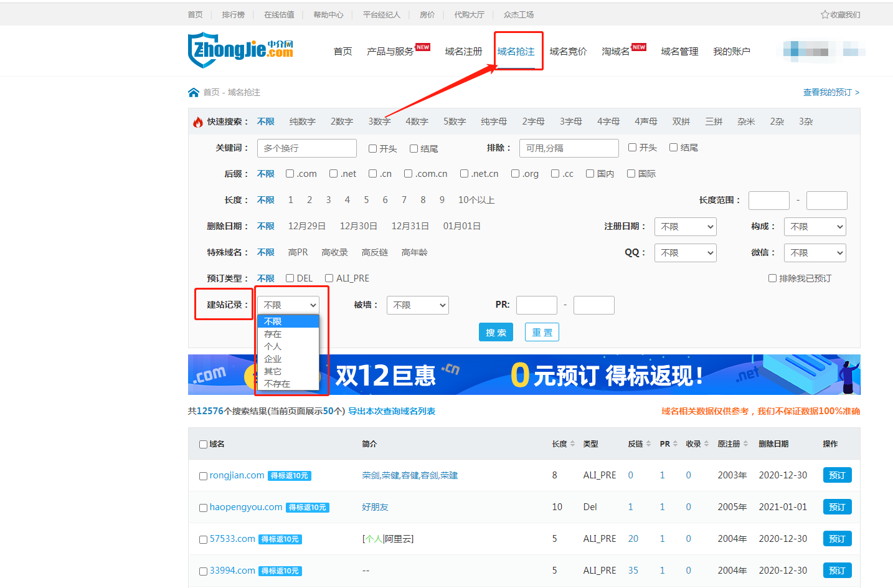Viewport: 893px width, 588px height.
Task: Click the ZhongJie.com logo
Action: coord(240,49)
